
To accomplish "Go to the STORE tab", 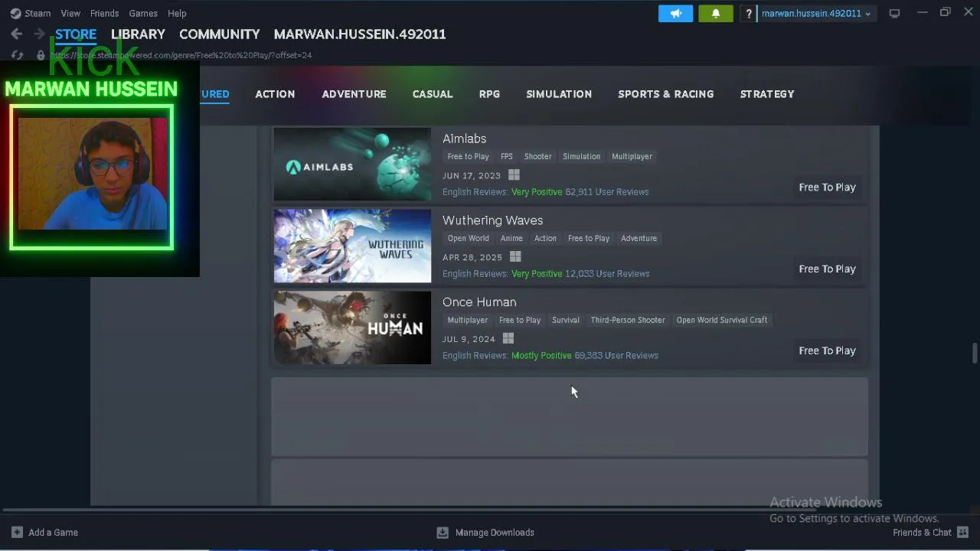I will coord(76,34).
